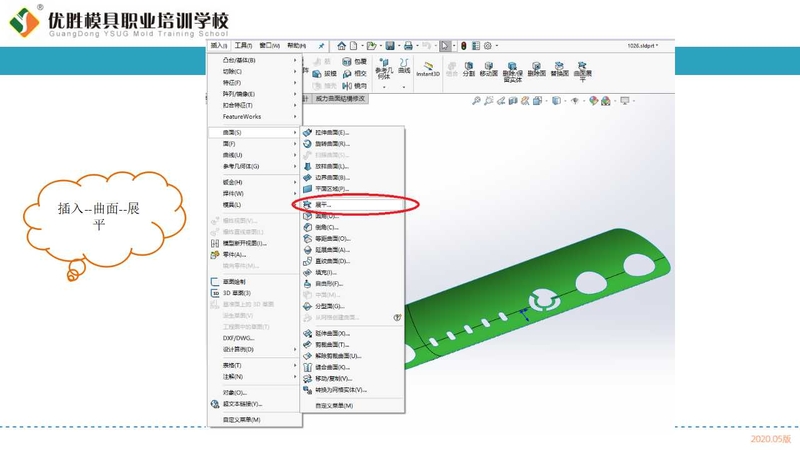Select 旋转曲面(R) from the surface submenu
Image resolution: width=800 pixels, height=450 pixels.
(353, 143)
